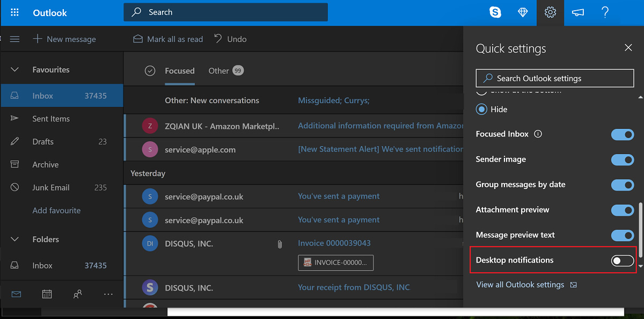Turn off Sender image toggle
Image resolution: width=644 pixels, height=319 pixels.
pos(623,160)
